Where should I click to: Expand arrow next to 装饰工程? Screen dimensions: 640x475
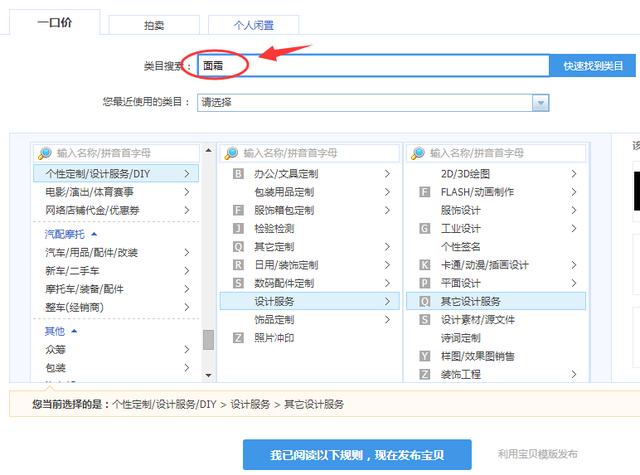point(573,374)
